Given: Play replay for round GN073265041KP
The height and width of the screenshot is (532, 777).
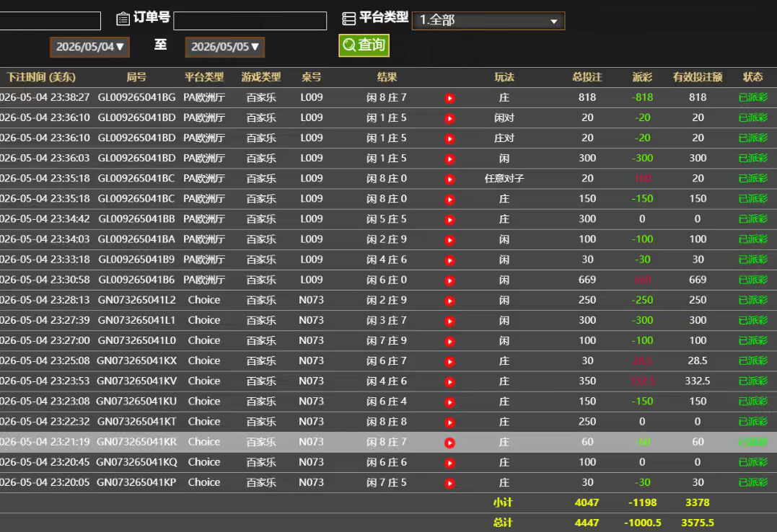Looking at the screenshot, I should click(449, 484).
